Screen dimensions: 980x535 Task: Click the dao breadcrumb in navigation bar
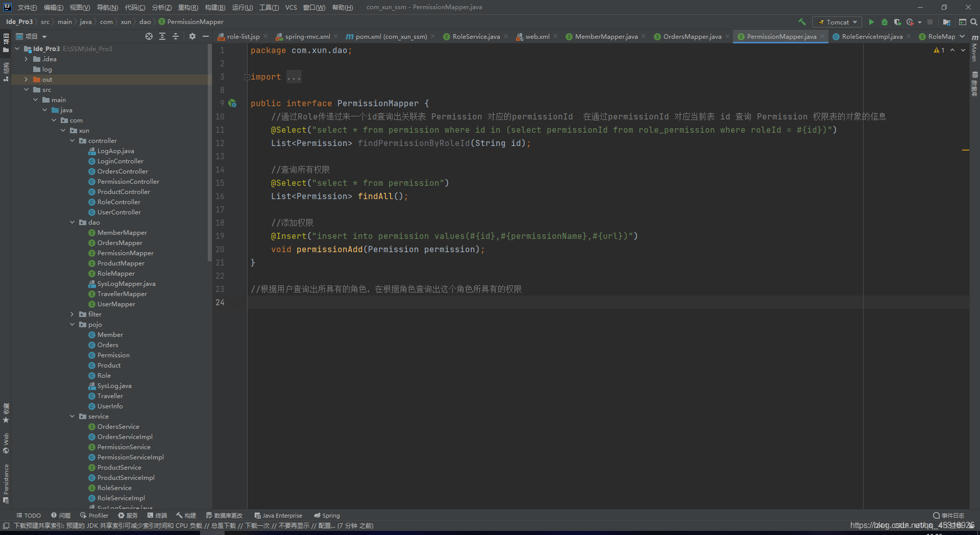coord(145,22)
